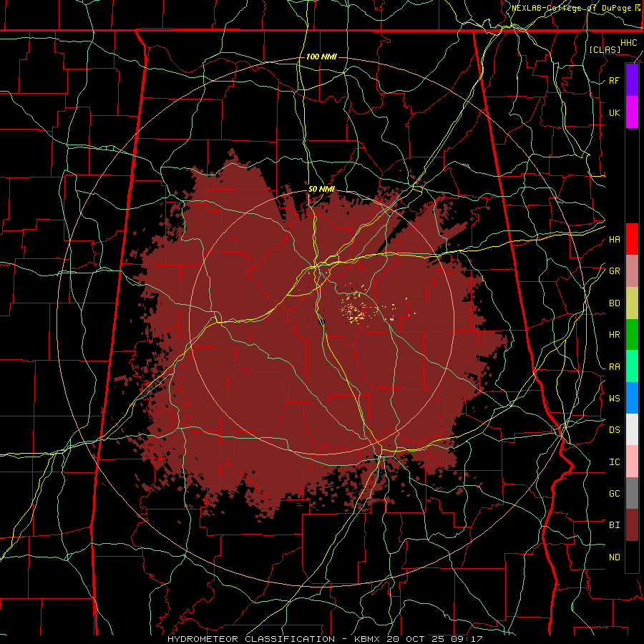Click the 'RF' legend label
644x644 pixels.
tap(614, 80)
